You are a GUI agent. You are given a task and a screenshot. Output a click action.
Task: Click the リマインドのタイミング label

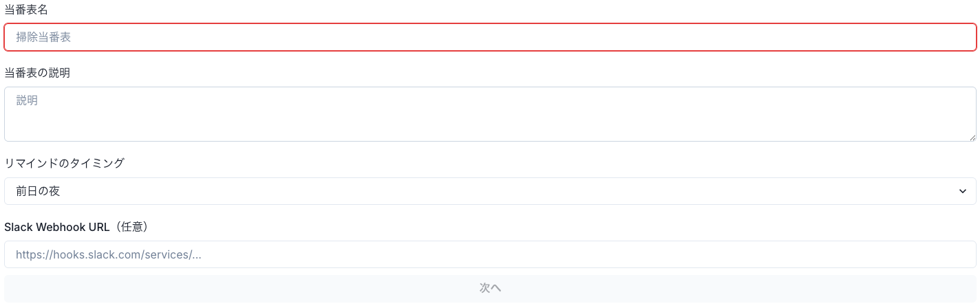(64, 163)
